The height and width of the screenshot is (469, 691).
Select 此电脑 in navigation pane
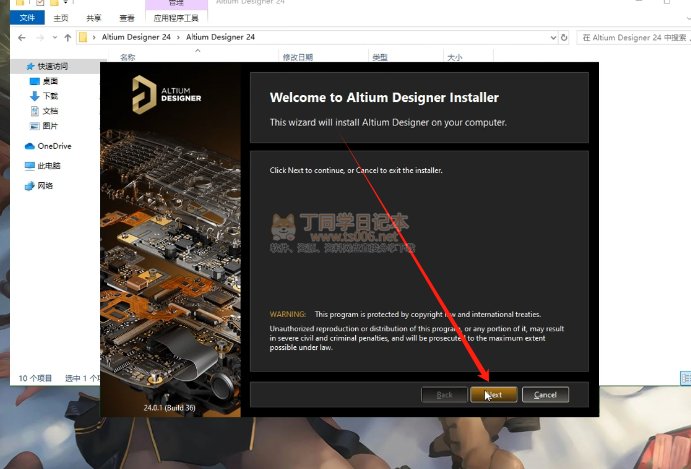point(49,166)
